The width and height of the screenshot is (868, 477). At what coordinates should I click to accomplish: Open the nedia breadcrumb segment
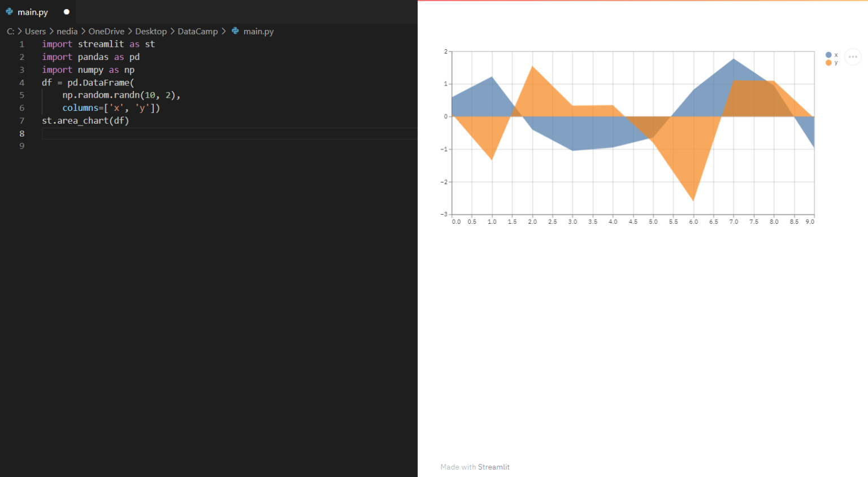point(67,31)
